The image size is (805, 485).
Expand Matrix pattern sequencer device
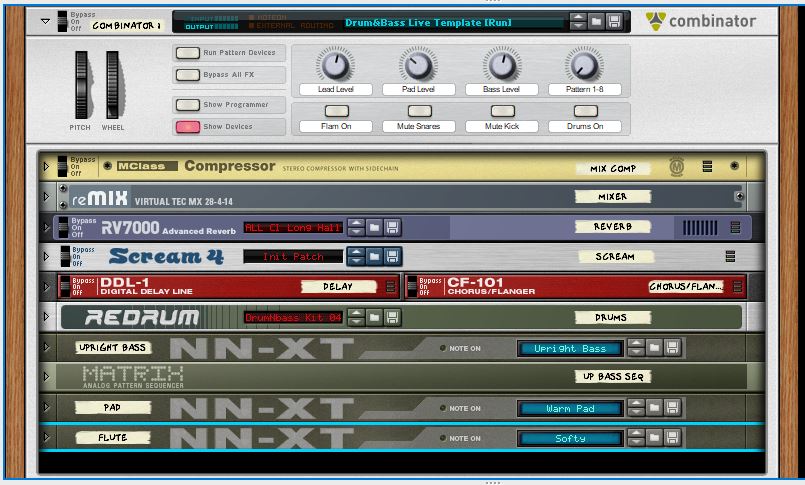[46, 377]
